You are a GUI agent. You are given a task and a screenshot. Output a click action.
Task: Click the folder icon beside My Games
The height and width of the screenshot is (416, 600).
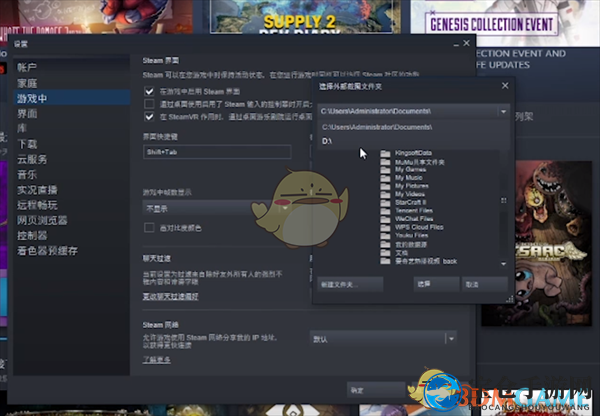[385, 170]
